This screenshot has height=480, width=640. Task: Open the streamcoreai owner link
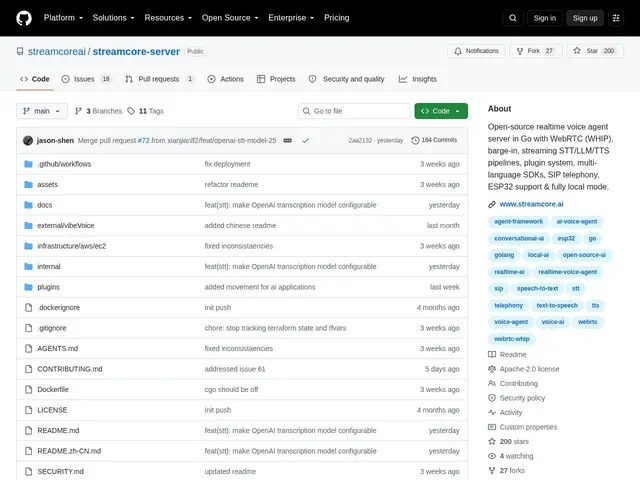[x=57, y=51]
